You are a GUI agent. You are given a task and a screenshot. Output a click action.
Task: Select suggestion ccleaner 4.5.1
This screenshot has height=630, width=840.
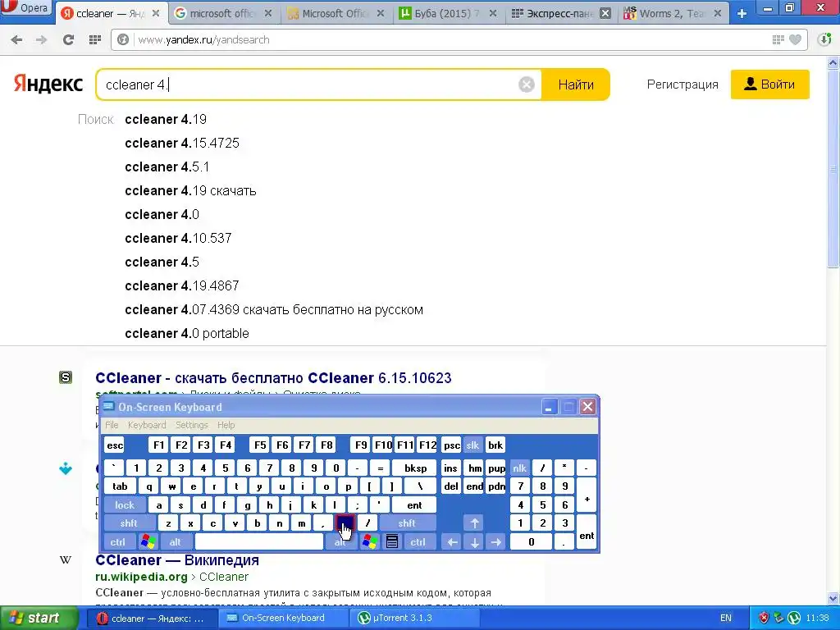point(167,167)
